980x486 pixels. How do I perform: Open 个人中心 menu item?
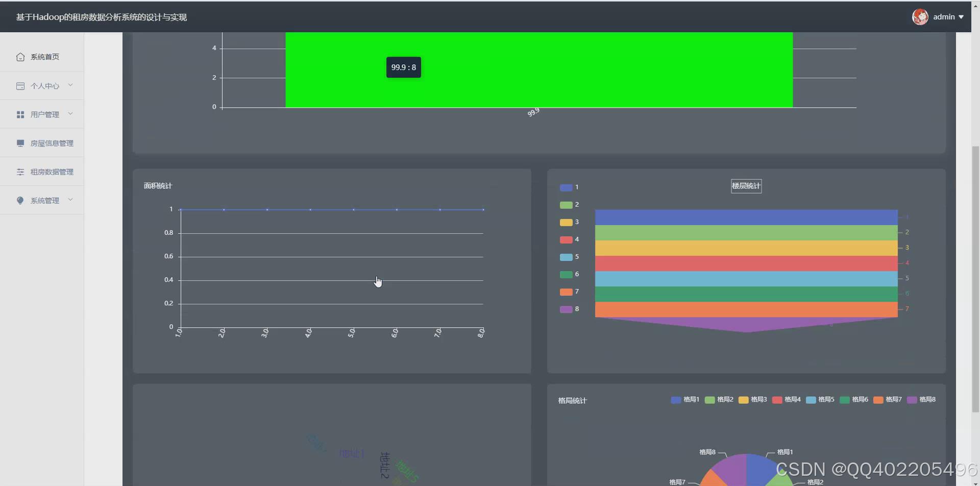42,86
